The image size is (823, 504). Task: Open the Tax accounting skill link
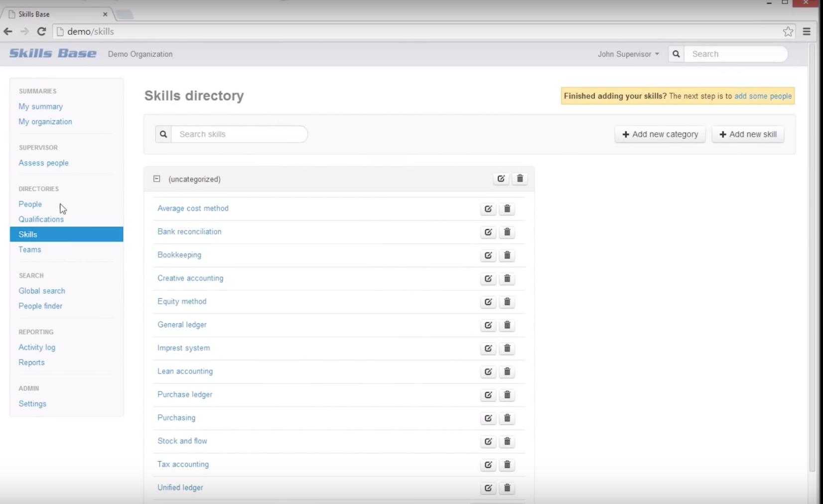click(x=183, y=464)
